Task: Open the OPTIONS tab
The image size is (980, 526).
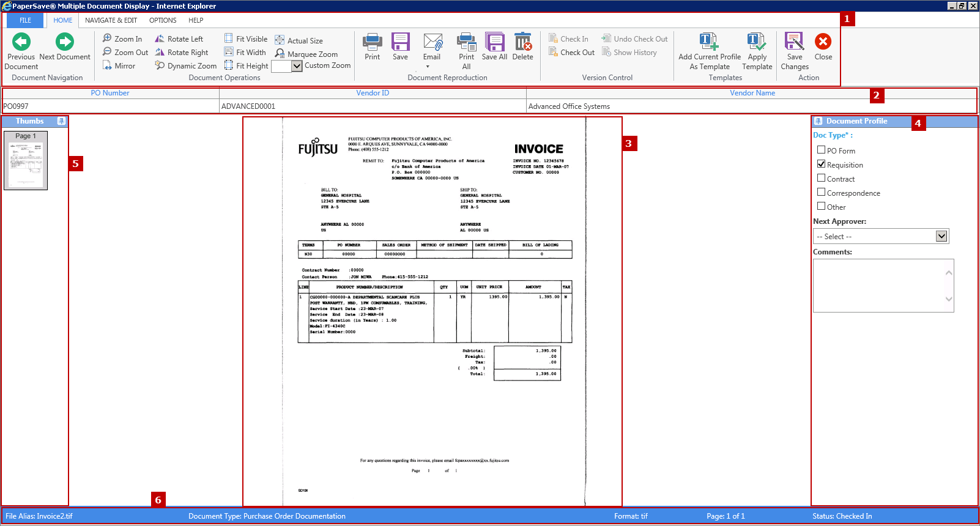Action: 163,20
